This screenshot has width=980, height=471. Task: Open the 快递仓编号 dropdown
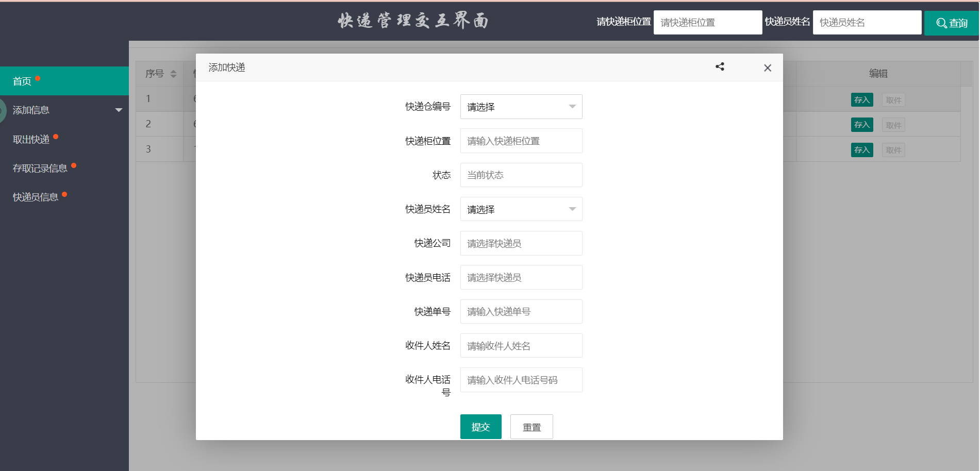click(521, 106)
